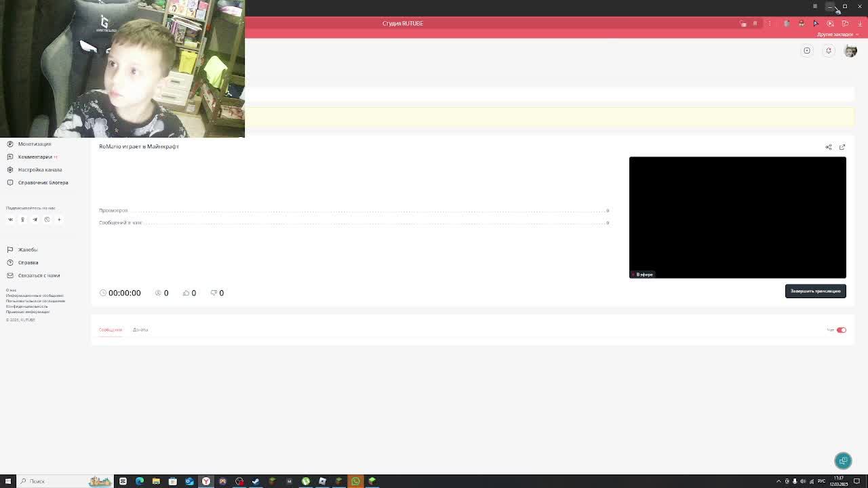Click the black live stream preview
This screenshot has width=868, height=488.
(738, 218)
